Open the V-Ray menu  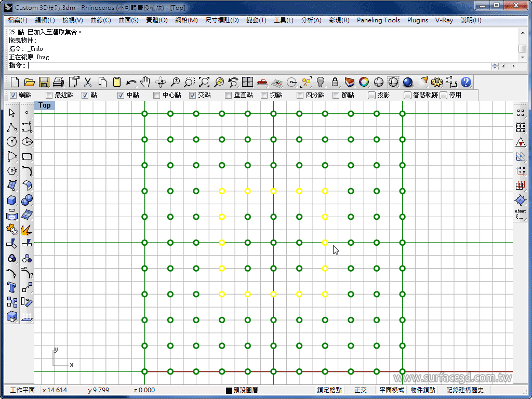[x=444, y=20]
